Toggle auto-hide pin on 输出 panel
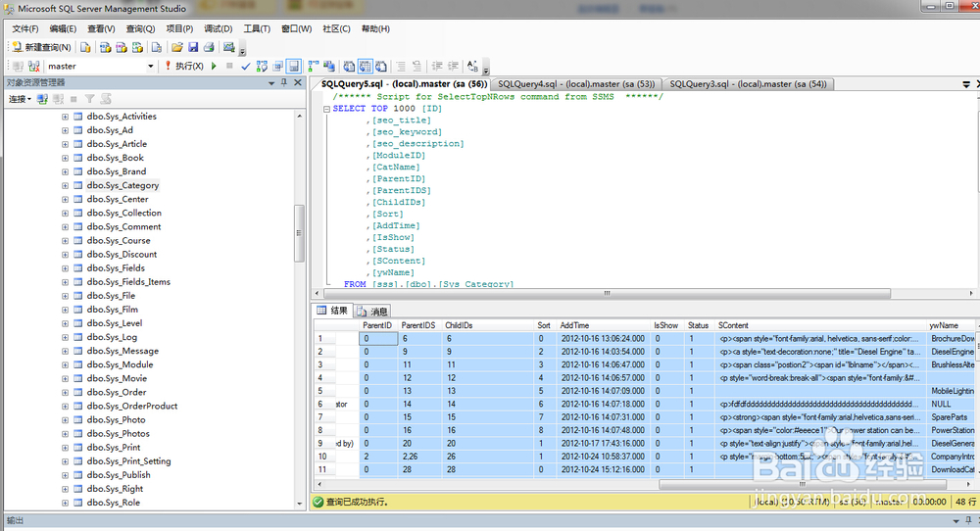The height and width of the screenshot is (531, 980). 968,520
